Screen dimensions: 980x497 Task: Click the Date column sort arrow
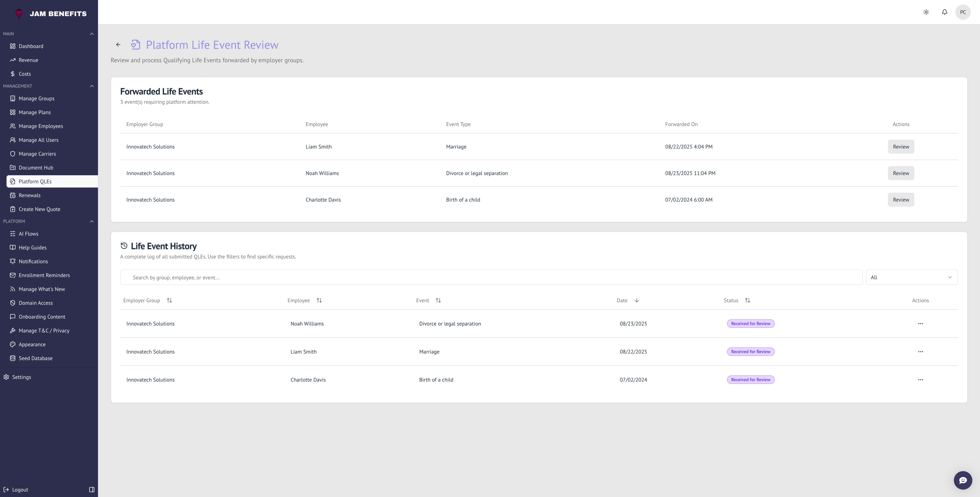[x=636, y=300]
